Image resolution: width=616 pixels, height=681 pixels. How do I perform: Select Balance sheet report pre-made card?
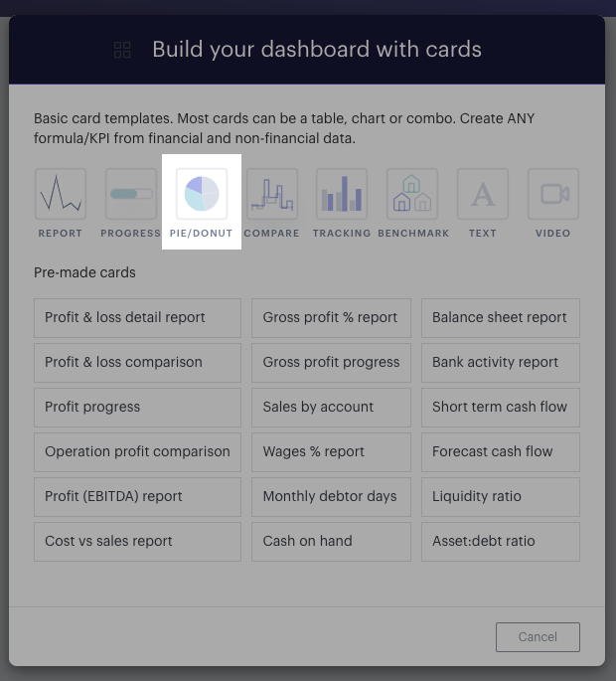coord(501,318)
